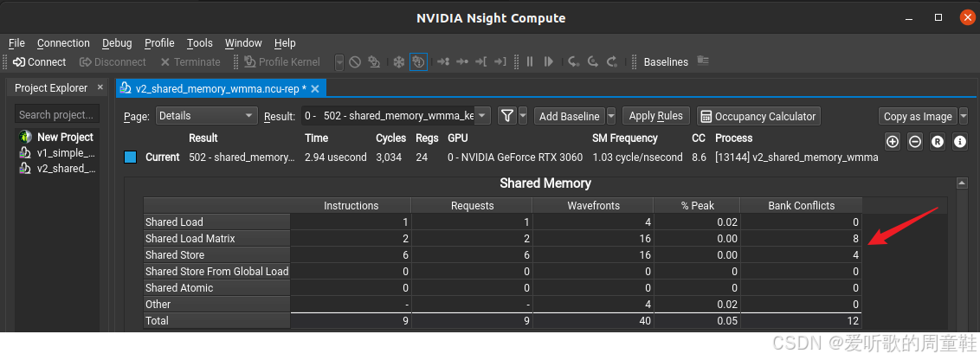Open the Copy as Image dropdown arrow
This screenshot has height=360, width=980.
coord(964,116)
